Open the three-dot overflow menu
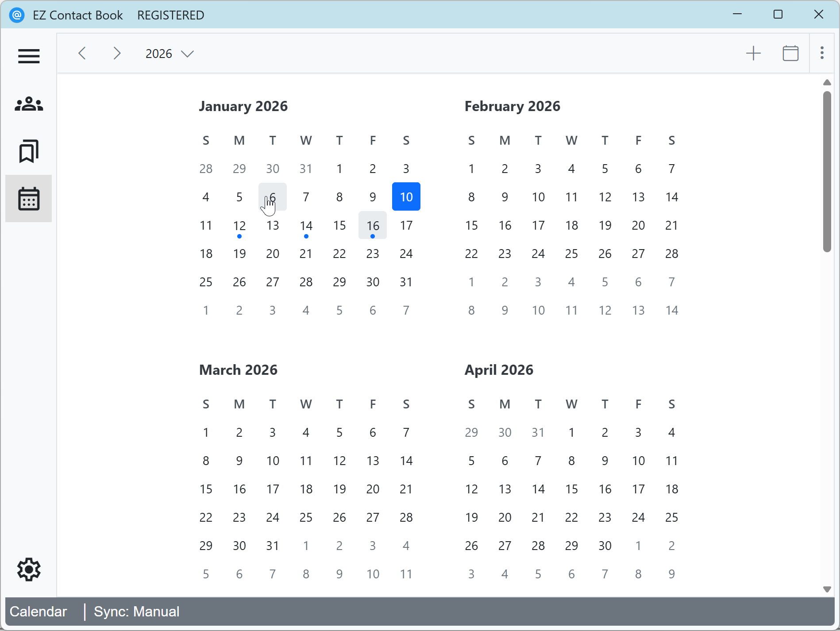The width and height of the screenshot is (840, 631). coord(822,53)
